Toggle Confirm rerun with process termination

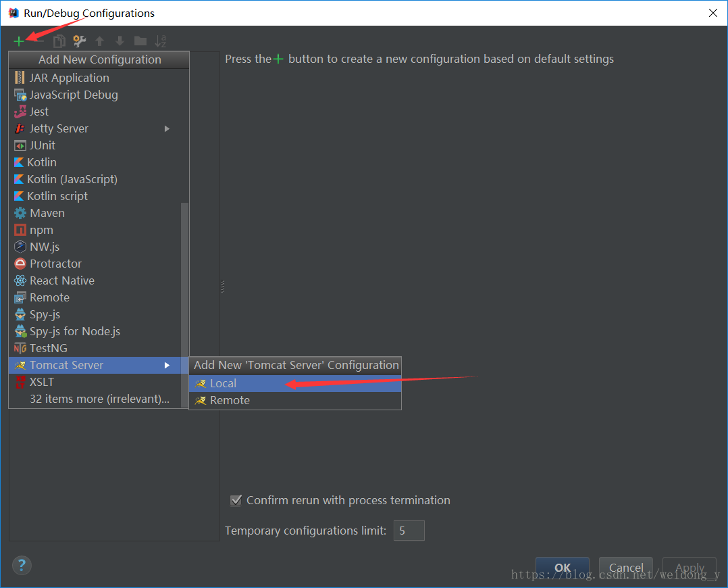pyautogui.click(x=236, y=501)
